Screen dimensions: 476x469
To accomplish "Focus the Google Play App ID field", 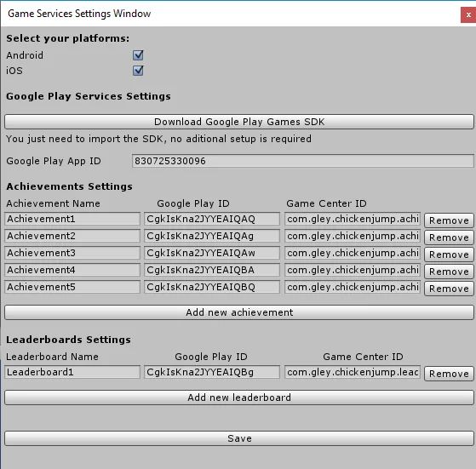I will pyautogui.click(x=302, y=161).
